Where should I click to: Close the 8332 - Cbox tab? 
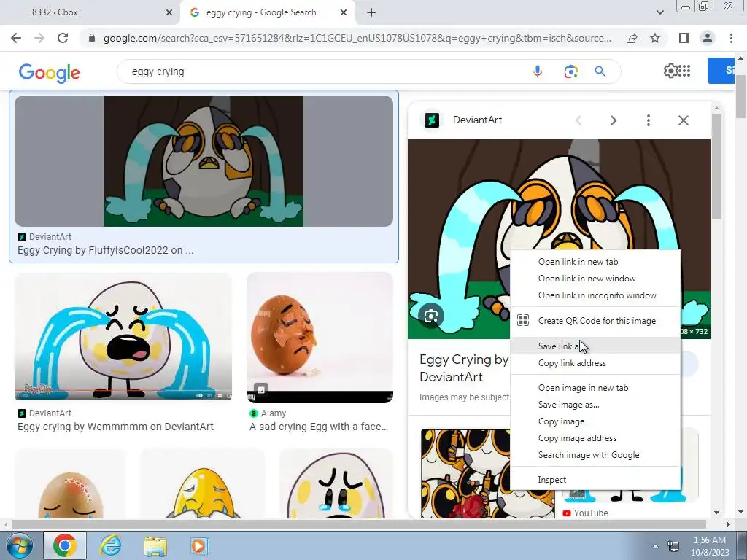169,13
